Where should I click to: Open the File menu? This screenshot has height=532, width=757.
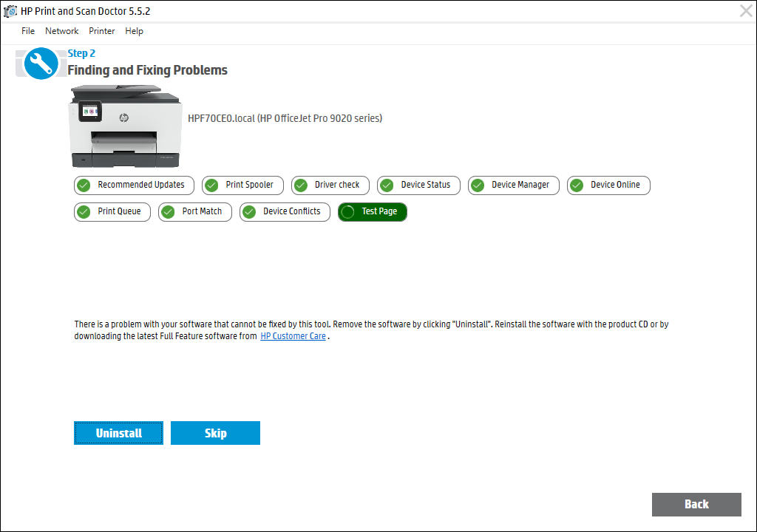(27, 31)
